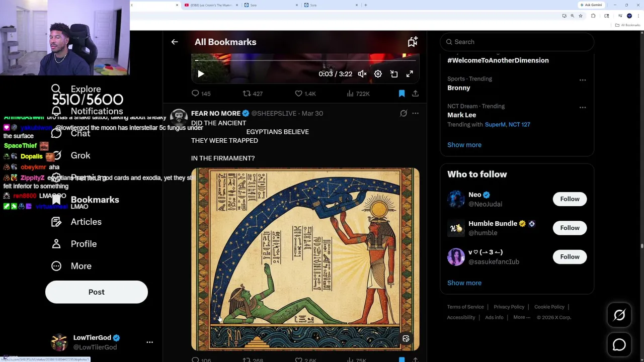The height and width of the screenshot is (362, 644).
Task: Remove bookmark from the video post
Action: [x=401, y=94]
